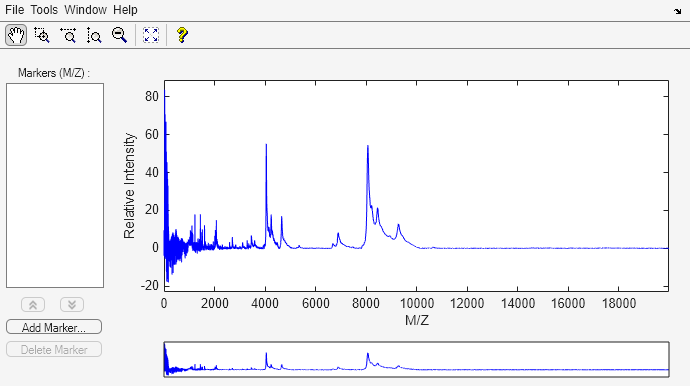The image size is (690, 386).
Task: Click the -20 tick label on y-axis
Action: pos(150,285)
